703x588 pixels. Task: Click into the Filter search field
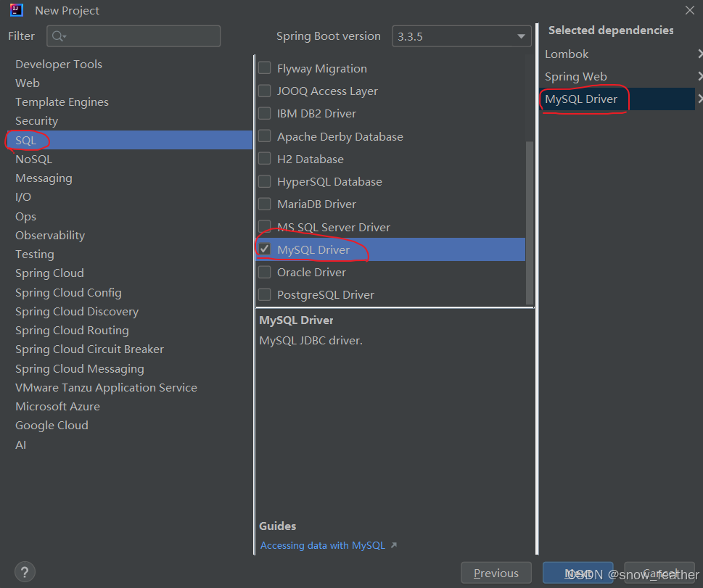click(x=133, y=36)
